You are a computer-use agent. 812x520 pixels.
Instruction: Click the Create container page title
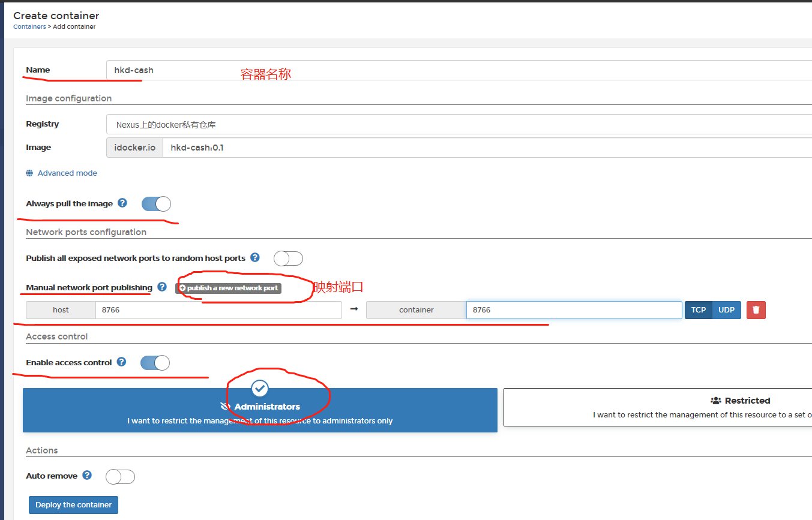[x=56, y=16]
